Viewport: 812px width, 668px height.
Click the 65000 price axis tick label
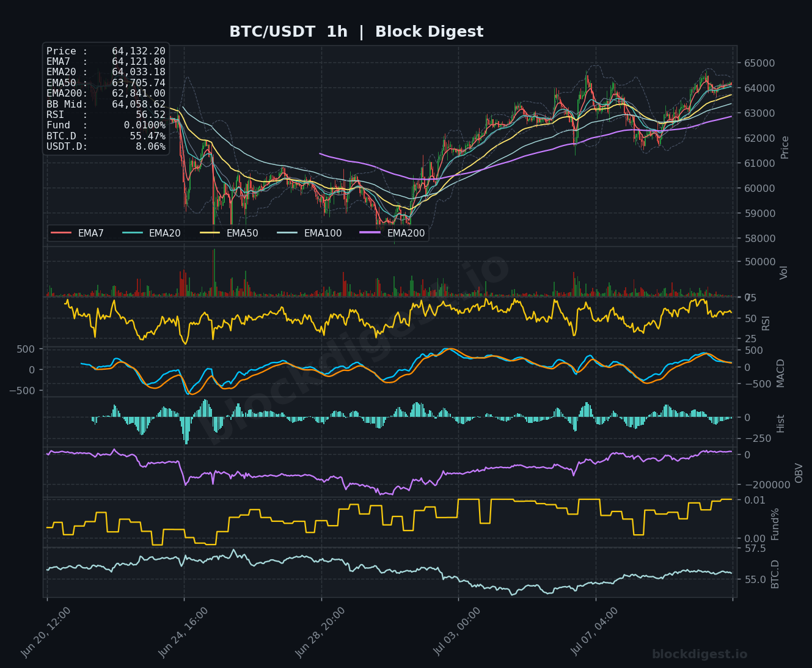(759, 63)
